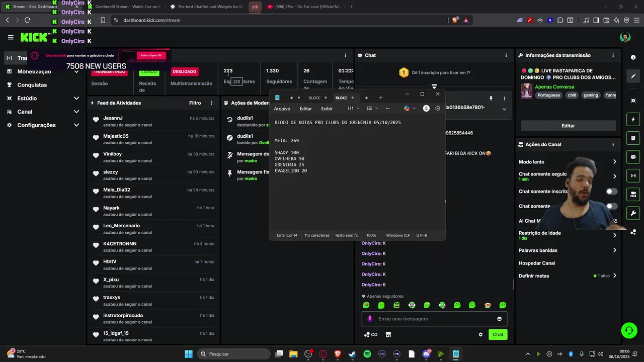
Task: Click the broadcast signal icon in right sidebar
Action: (633, 175)
